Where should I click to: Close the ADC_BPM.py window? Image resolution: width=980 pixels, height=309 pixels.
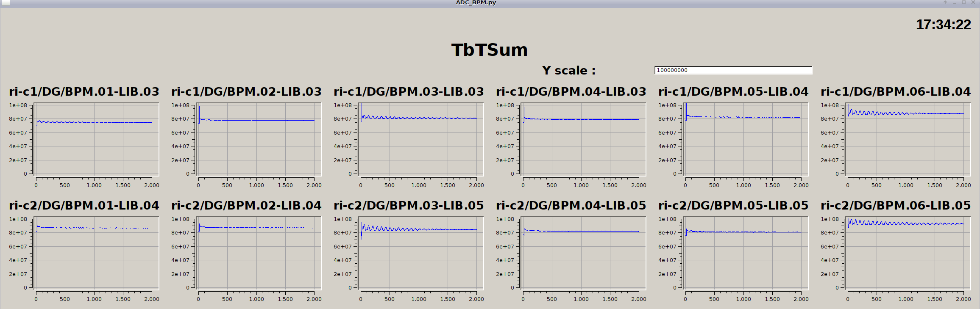pyautogui.click(x=973, y=3)
